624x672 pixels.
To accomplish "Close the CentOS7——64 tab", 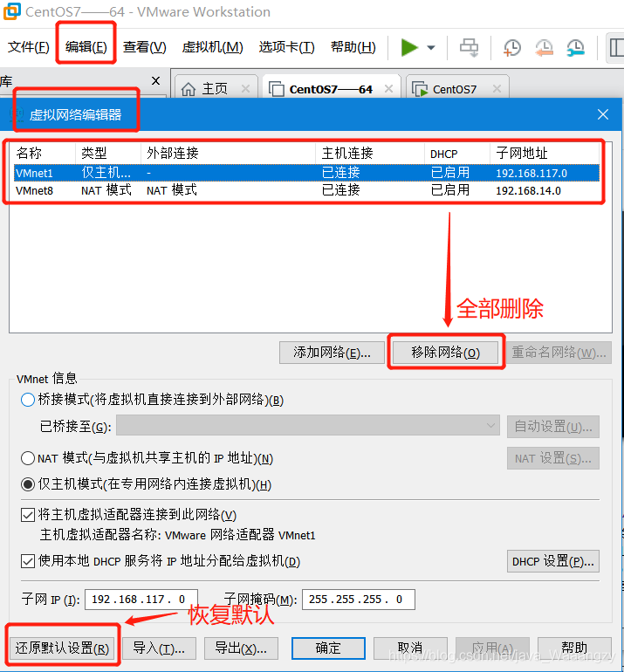I will point(388,89).
